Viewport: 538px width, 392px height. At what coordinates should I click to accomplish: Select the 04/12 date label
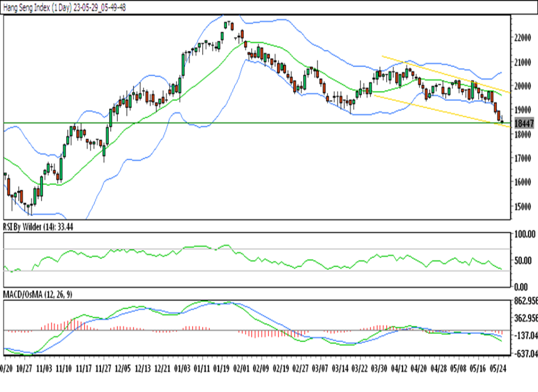pos(399,369)
